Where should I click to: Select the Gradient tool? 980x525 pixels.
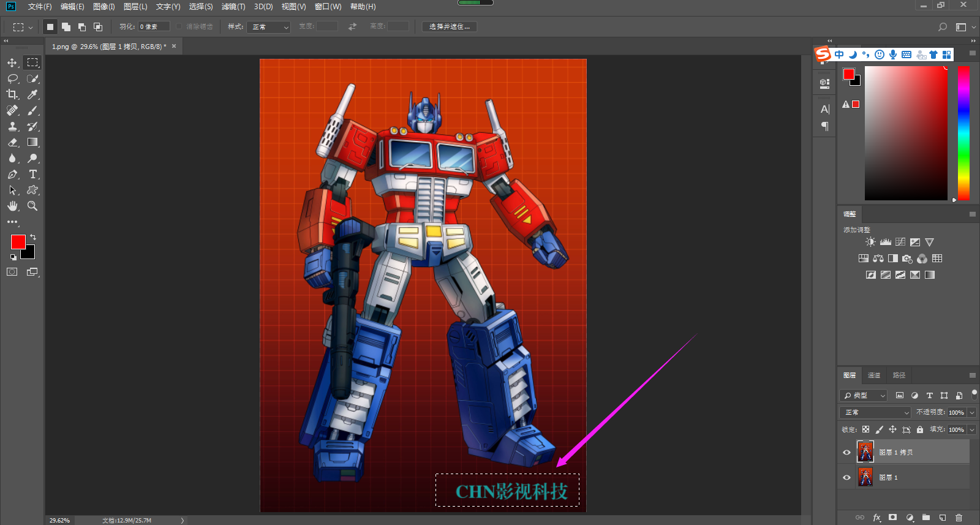[32, 142]
